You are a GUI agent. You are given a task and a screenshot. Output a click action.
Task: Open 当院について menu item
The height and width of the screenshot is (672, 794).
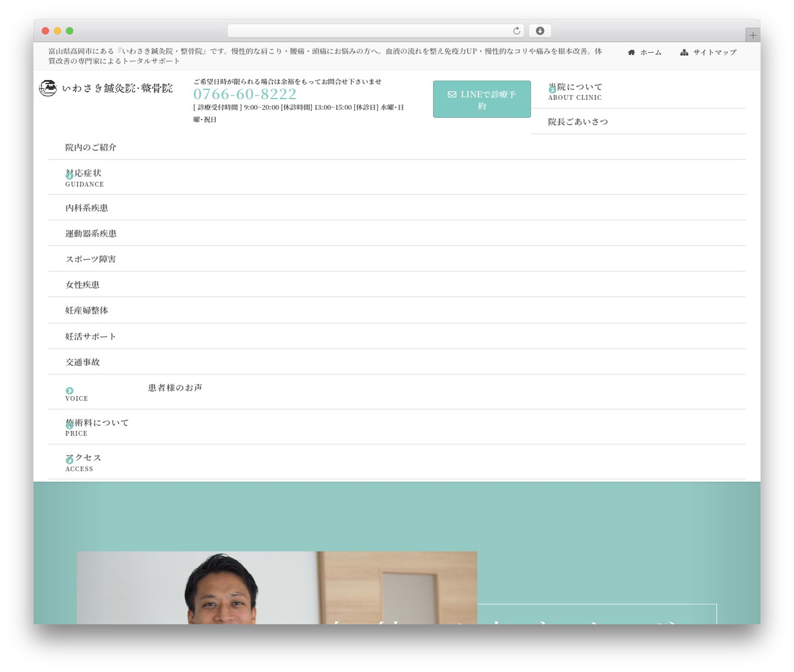point(638,91)
